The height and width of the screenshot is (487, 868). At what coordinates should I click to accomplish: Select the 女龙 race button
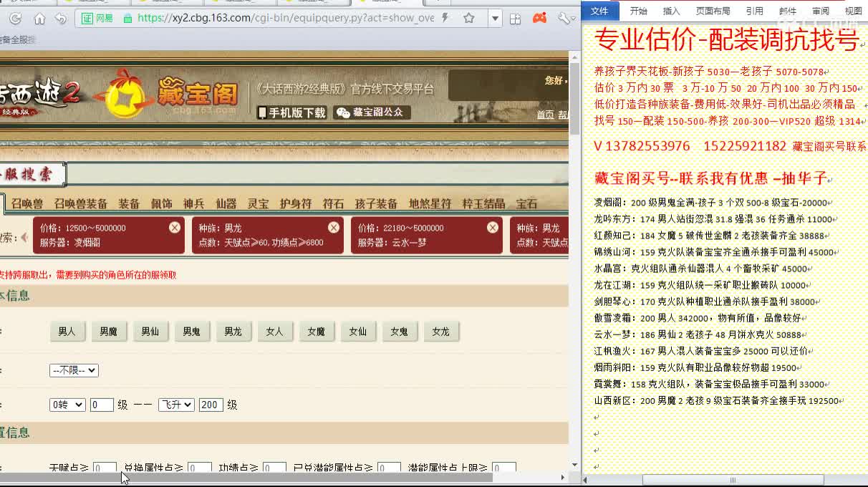click(x=440, y=332)
